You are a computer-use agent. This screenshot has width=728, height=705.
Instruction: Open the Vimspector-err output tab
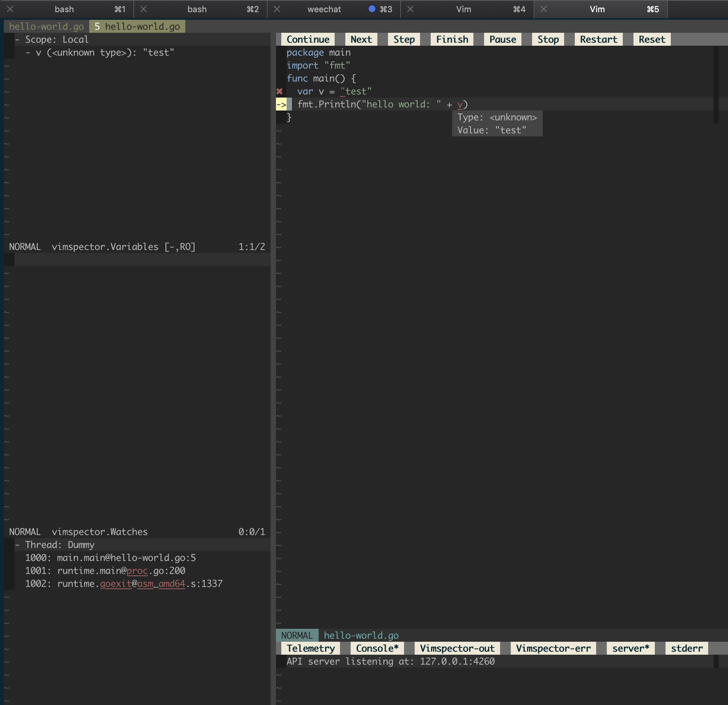pyautogui.click(x=552, y=648)
